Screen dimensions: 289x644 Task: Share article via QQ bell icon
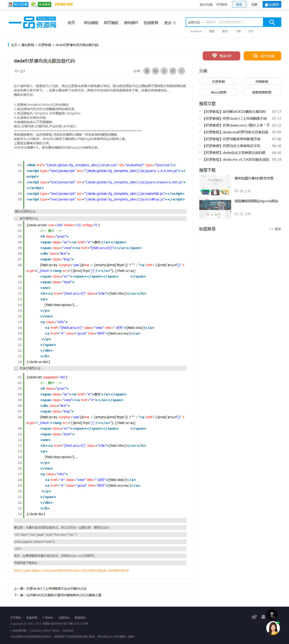147,71
